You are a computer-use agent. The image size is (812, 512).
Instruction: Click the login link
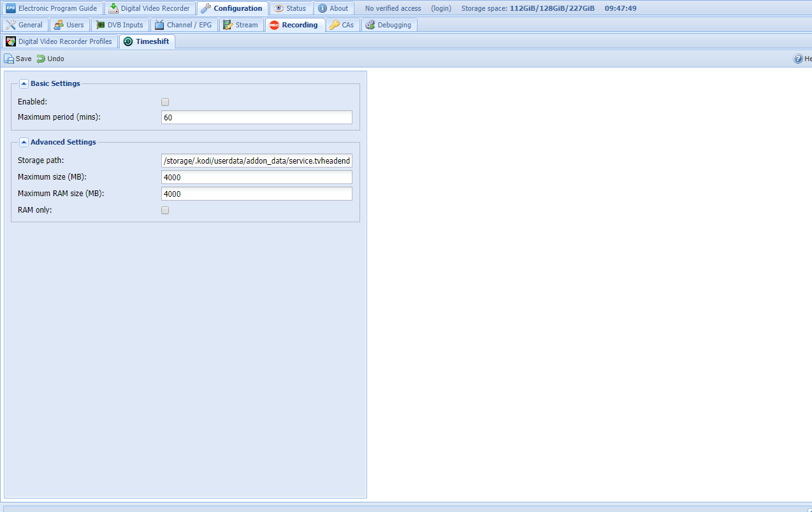pos(441,8)
